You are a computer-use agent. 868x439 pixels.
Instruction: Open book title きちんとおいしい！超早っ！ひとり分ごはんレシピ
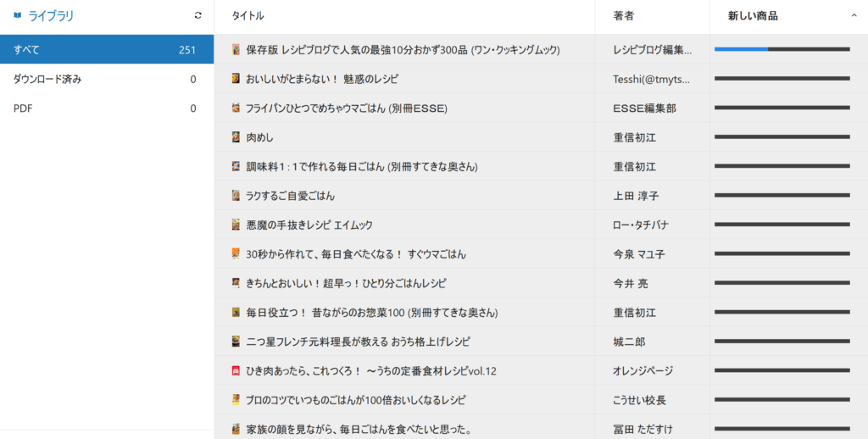tap(346, 283)
